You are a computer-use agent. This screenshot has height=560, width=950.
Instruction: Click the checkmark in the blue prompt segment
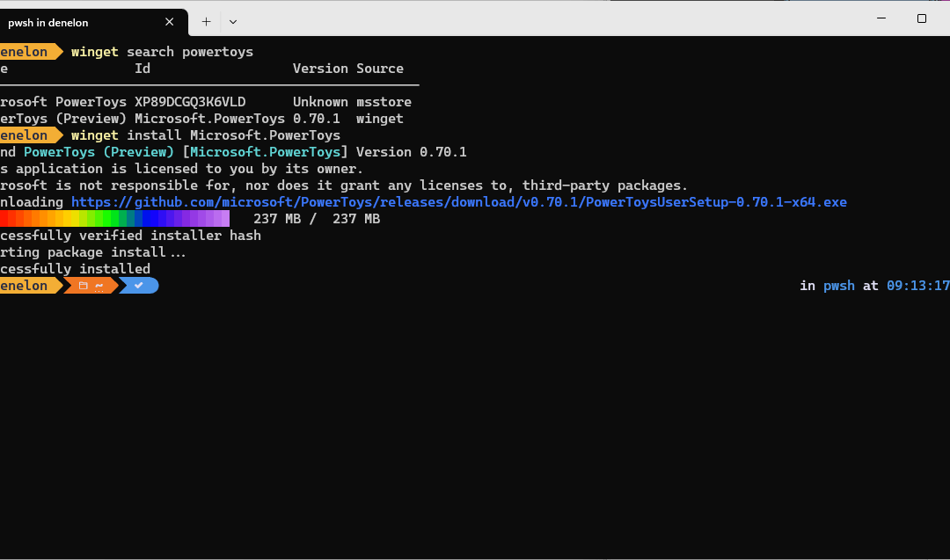click(138, 285)
